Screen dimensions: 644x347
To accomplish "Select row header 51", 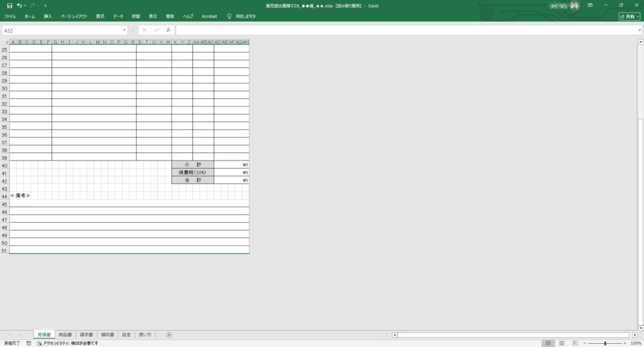I will coord(4,251).
